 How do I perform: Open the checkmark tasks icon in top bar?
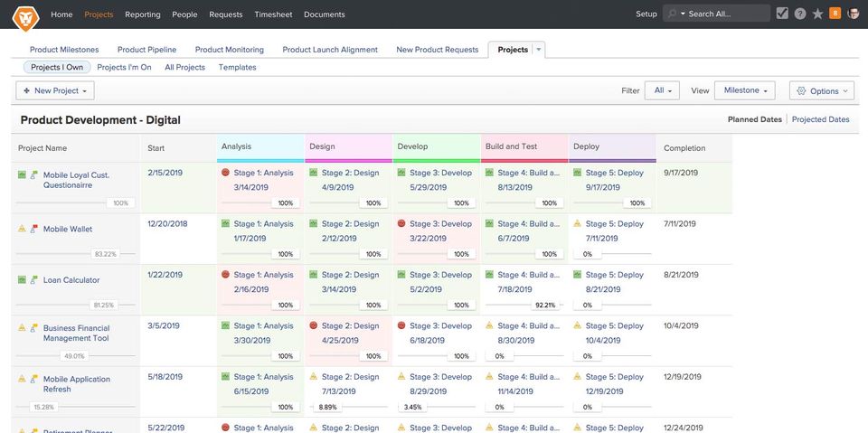(x=782, y=14)
